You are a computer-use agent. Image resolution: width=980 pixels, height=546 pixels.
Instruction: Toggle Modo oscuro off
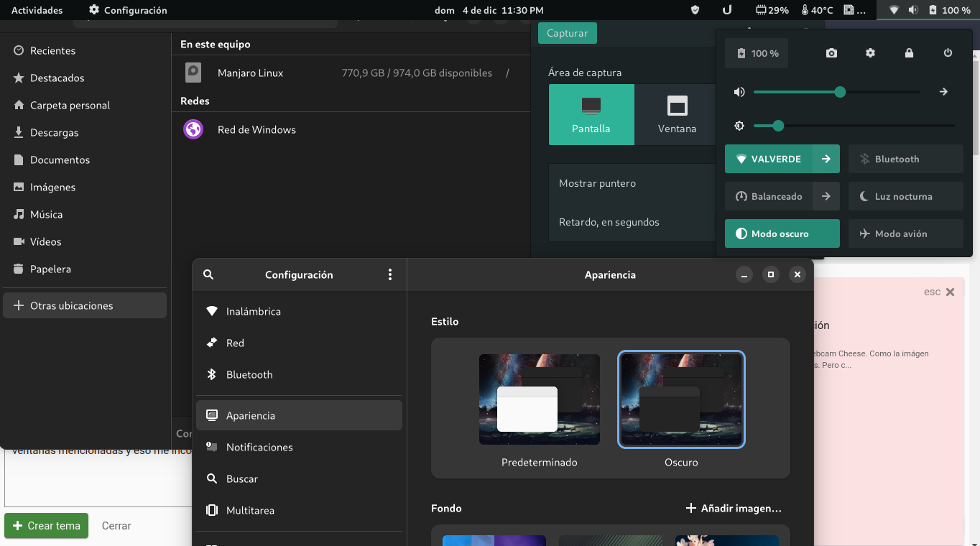[x=782, y=233]
